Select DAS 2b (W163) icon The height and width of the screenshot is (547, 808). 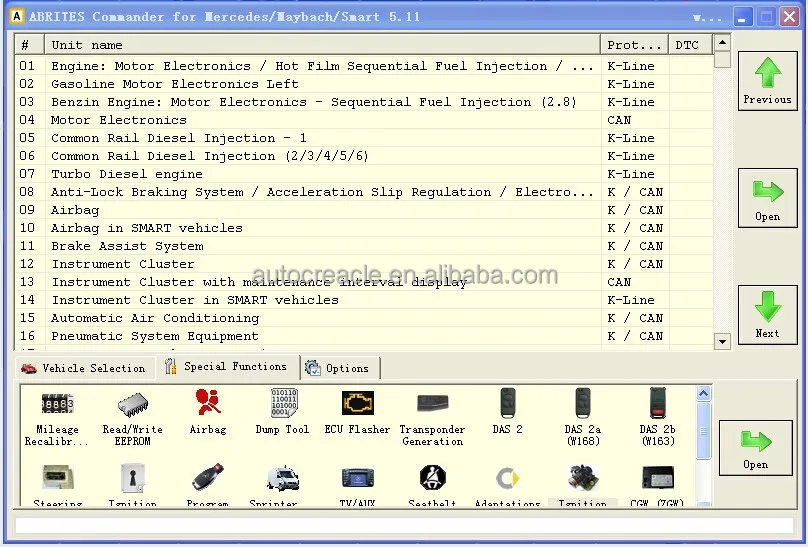658,417
